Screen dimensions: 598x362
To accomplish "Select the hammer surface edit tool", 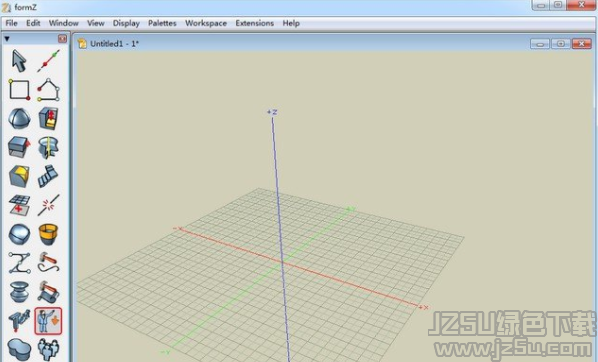I will pos(48,292).
